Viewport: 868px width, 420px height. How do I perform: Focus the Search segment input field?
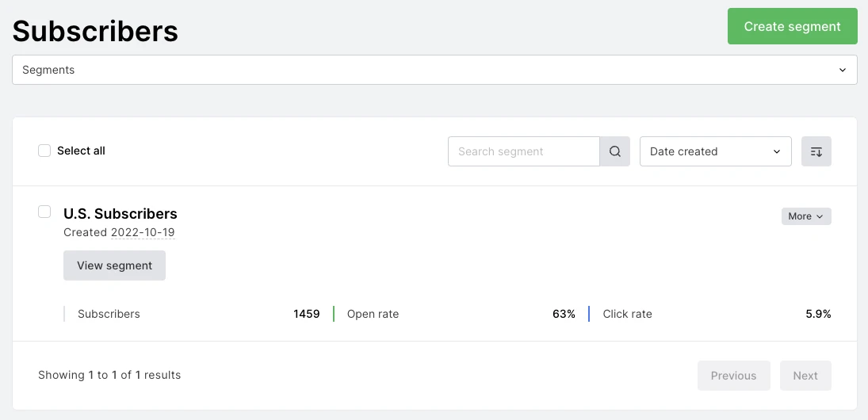(x=523, y=151)
